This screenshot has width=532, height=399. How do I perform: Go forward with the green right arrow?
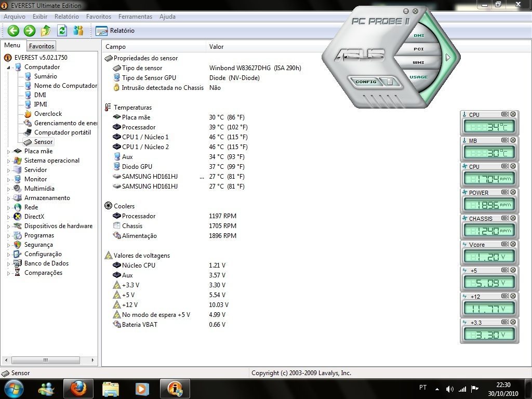click(30, 31)
